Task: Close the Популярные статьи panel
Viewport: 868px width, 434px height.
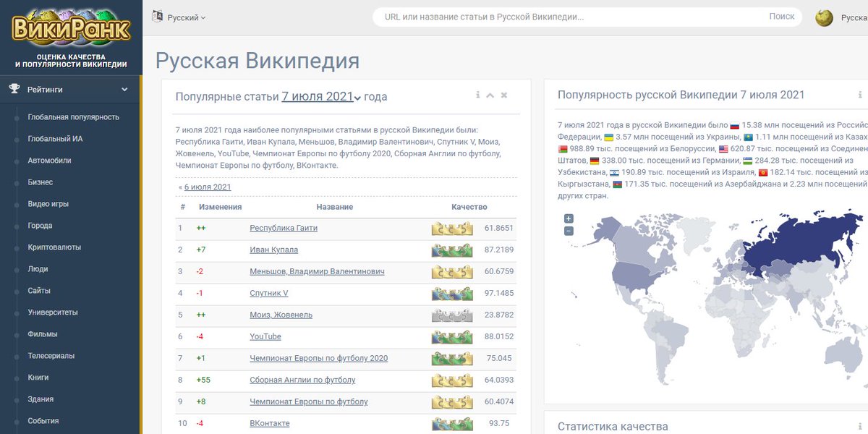Action: click(504, 95)
